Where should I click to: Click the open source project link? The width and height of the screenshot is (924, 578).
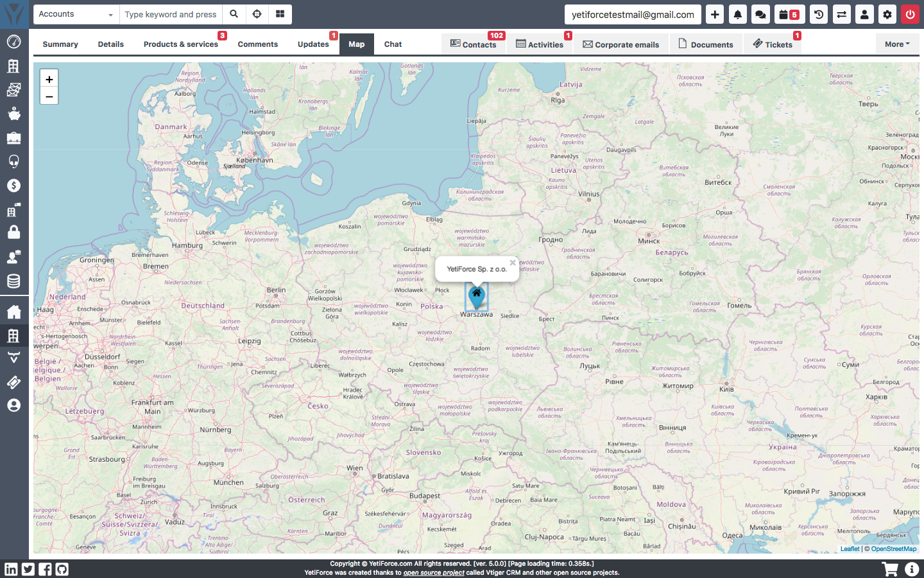(434, 573)
